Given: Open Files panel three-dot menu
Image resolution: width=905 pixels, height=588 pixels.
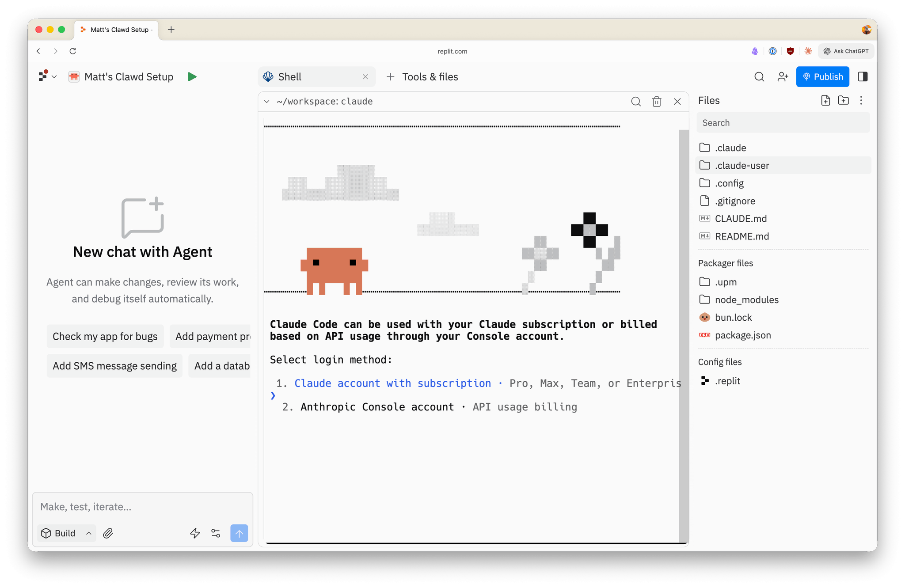Looking at the screenshot, I should pyautogui.click(x=861, y=100).
